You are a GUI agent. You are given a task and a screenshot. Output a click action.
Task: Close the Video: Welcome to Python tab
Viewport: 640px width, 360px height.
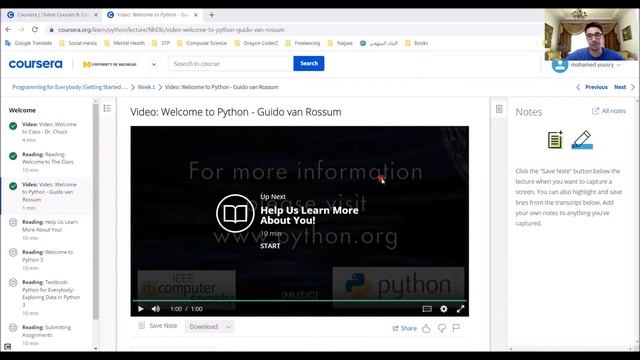(196, 15)
